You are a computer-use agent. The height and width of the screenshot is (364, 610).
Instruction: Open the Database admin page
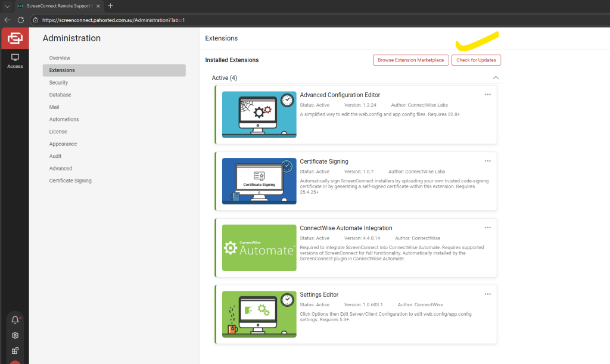(x=60, y=95)
